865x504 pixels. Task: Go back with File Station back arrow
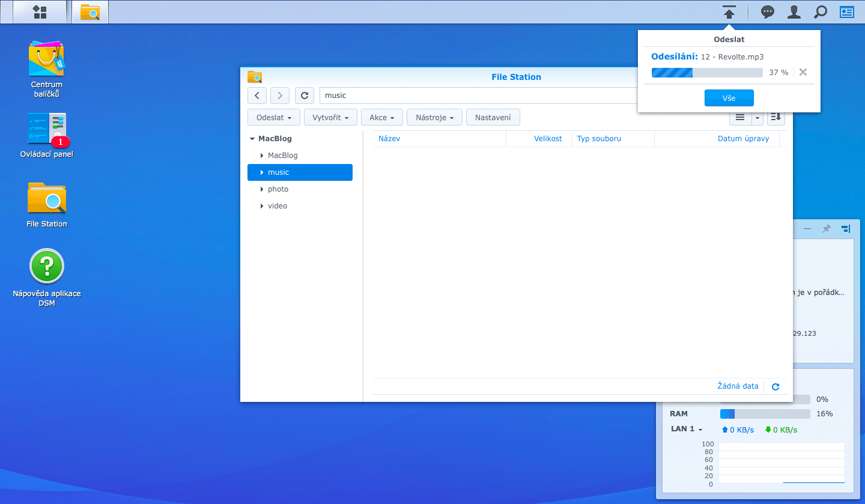pos(257,95)
